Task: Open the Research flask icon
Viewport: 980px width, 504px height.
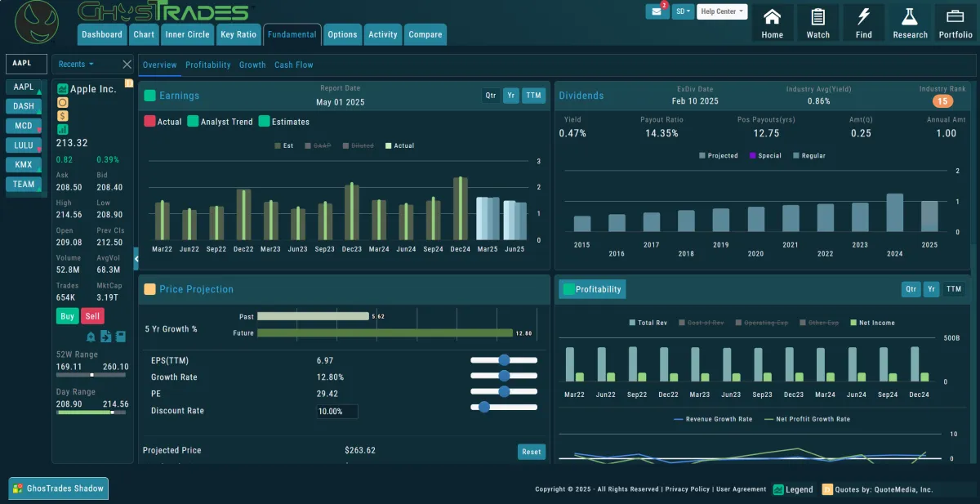Action: tap(910, 23)
